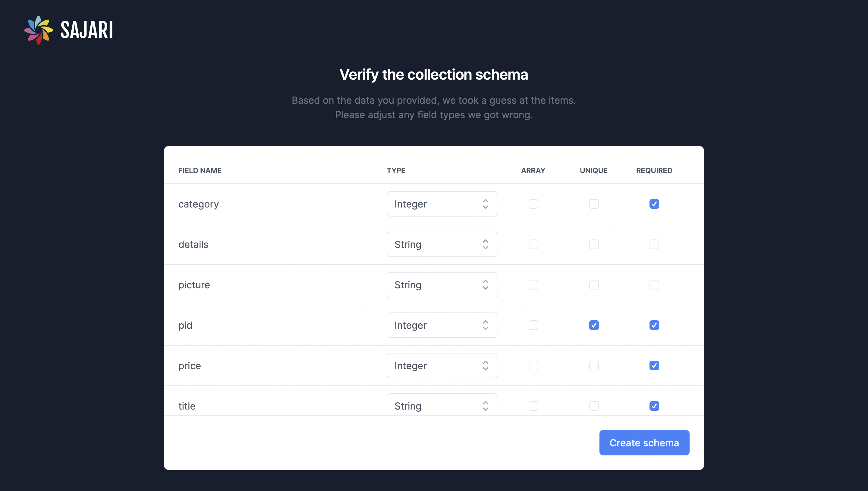Click the chevron arrows on pid type selector
Screen dimensions: 868x491
click(485, 325)
